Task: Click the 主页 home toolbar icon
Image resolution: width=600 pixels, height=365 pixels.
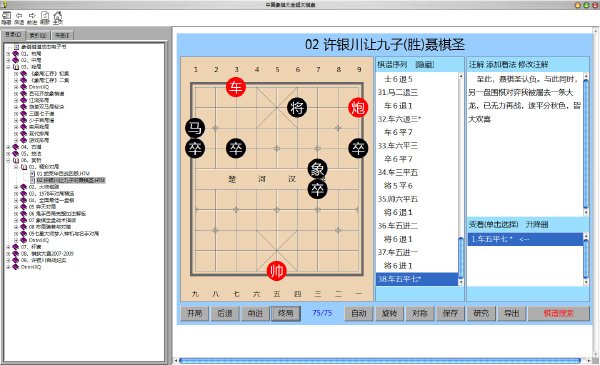Action: (58, 18)
